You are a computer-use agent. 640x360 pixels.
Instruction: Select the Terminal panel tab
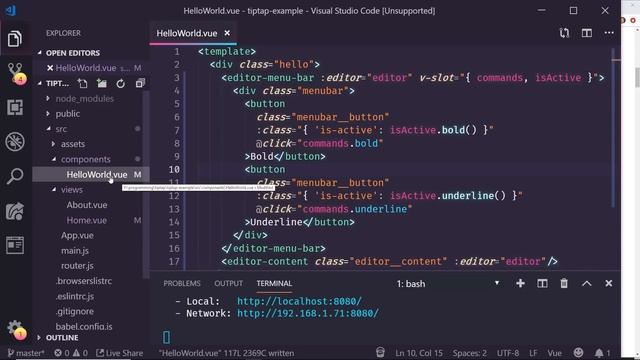click(274, 283)
